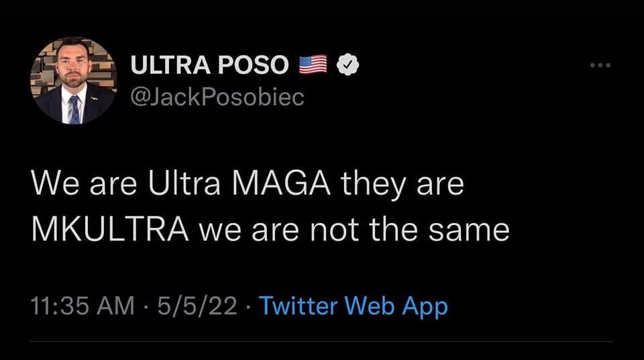Click the 11:35 AM timestamp
This screenshot has width=644, height=360.
pyautogui.click(x=82, y=306)
